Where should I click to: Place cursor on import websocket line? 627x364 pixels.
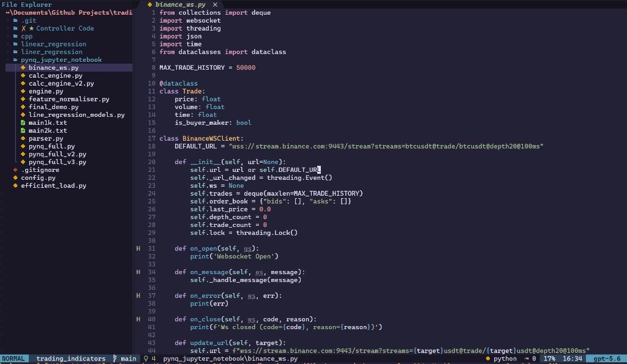point(190,20)
